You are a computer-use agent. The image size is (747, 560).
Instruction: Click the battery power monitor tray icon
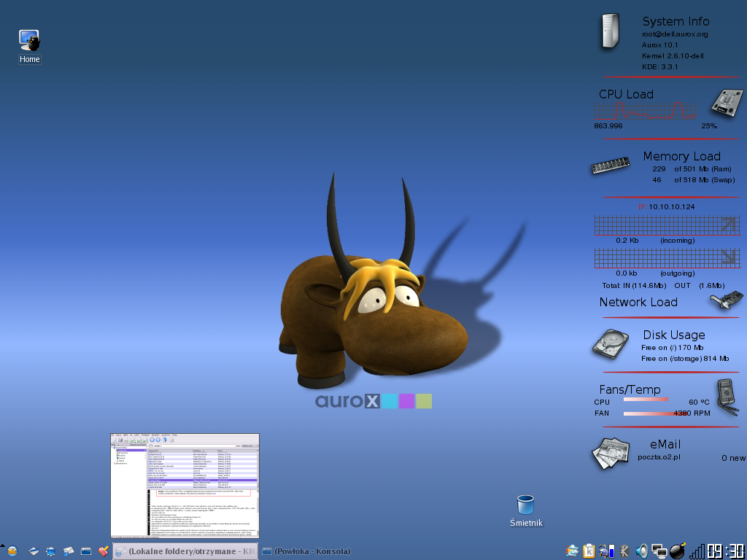[606, 551]
